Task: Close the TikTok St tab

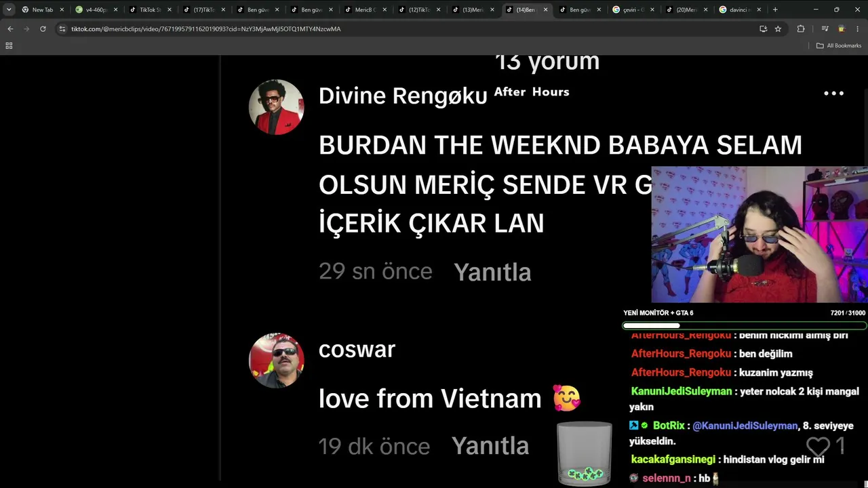Action: click(x=170, y=9)
